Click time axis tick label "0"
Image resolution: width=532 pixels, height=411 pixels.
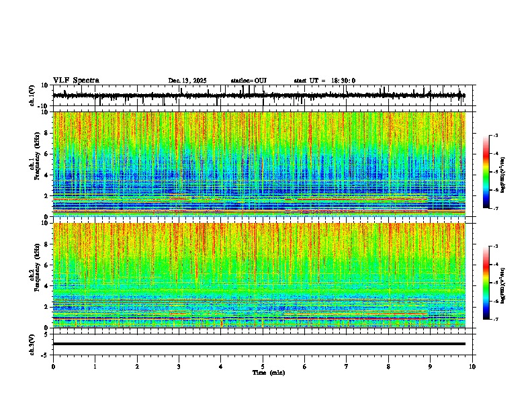tap(53, 367)
